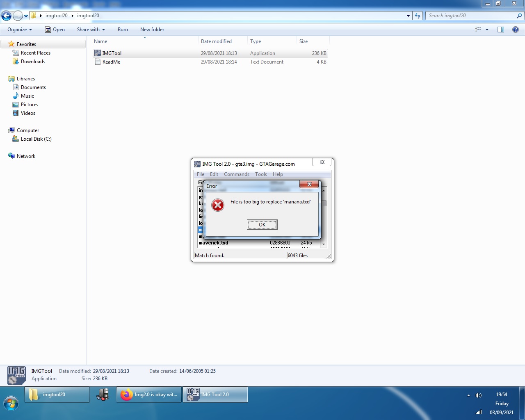Open the view options dropdown arrow

point(487,30)
